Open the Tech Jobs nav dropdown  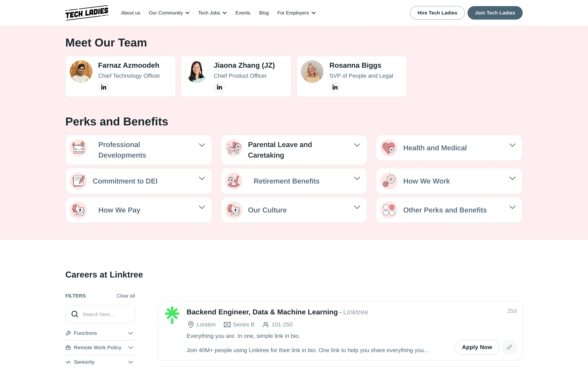pyautogui.click(x=212, y=13)
